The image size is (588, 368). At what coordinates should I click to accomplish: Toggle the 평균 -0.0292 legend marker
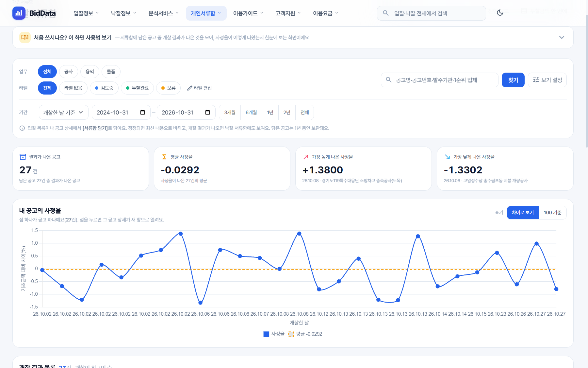pos(291,334)
